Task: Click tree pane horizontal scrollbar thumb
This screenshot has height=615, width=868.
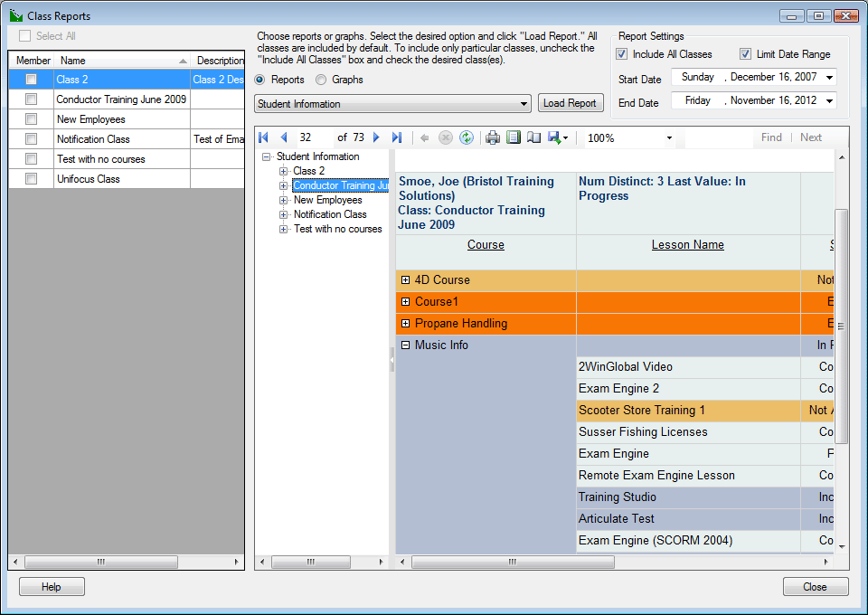Action: pyautogui.click(x=310, y=562)
